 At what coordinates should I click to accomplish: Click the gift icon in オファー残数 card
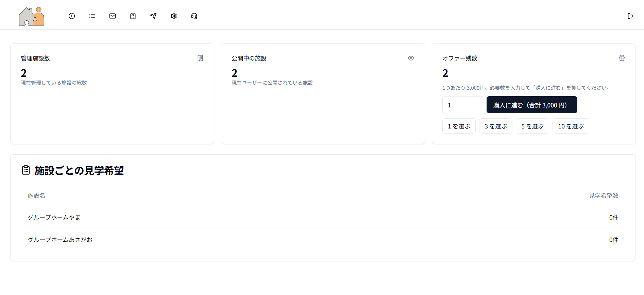pyautogui.click(x=622, y=58)
